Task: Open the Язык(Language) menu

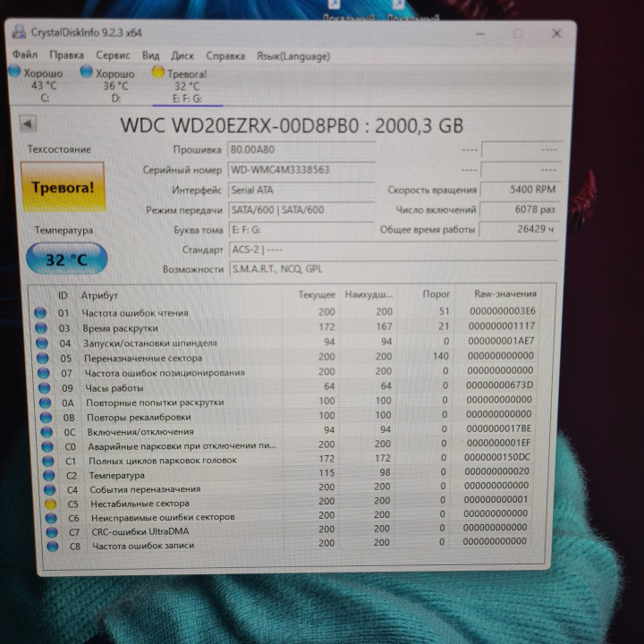Action: coord(293,56)
